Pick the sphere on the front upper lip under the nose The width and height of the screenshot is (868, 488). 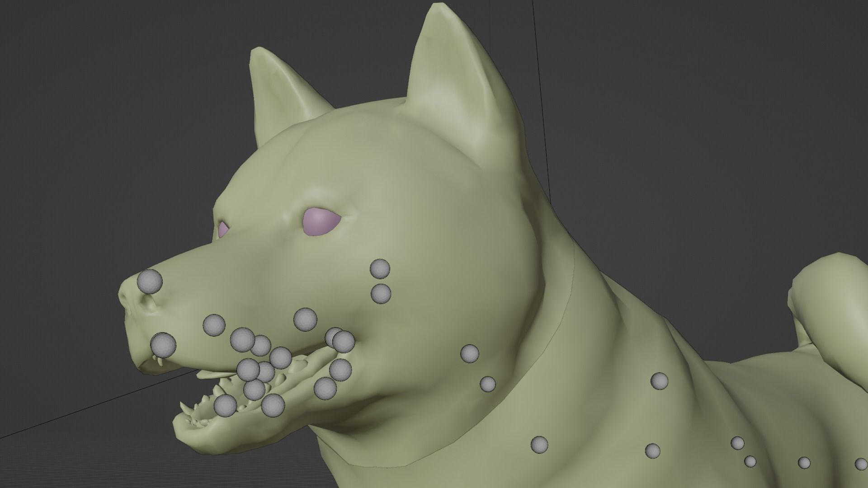[x=163, y=345]
